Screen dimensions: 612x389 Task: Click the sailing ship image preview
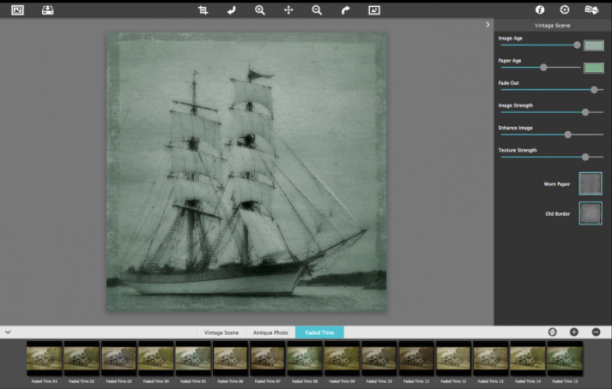(247, 172)
